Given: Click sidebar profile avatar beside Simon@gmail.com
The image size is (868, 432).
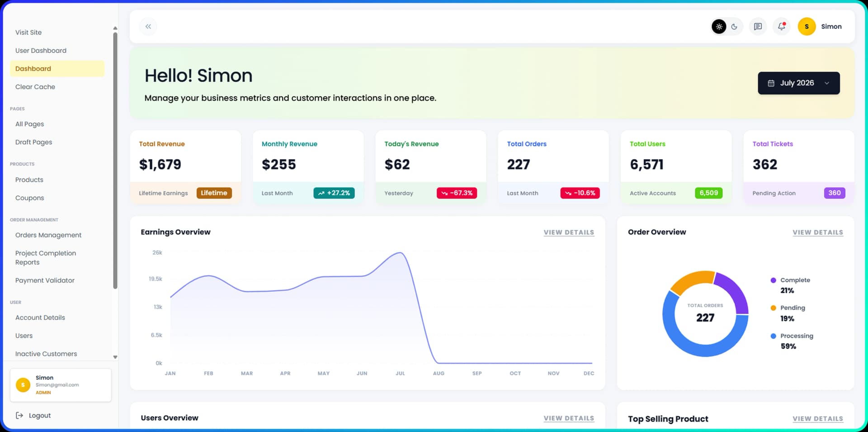Looking at the screenshot, I should pos(23,385).
